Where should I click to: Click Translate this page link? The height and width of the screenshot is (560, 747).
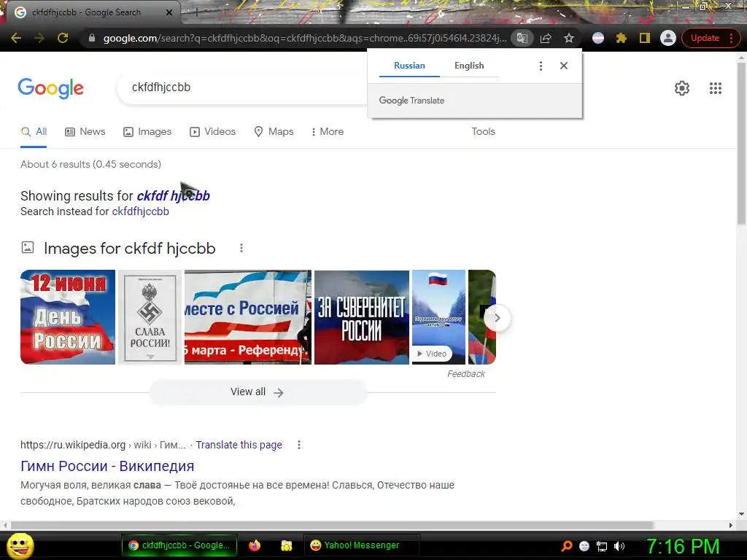click(239, 446)
